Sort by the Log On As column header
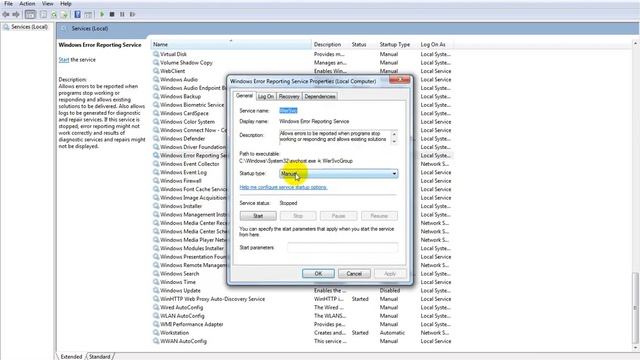 point(436,44)
